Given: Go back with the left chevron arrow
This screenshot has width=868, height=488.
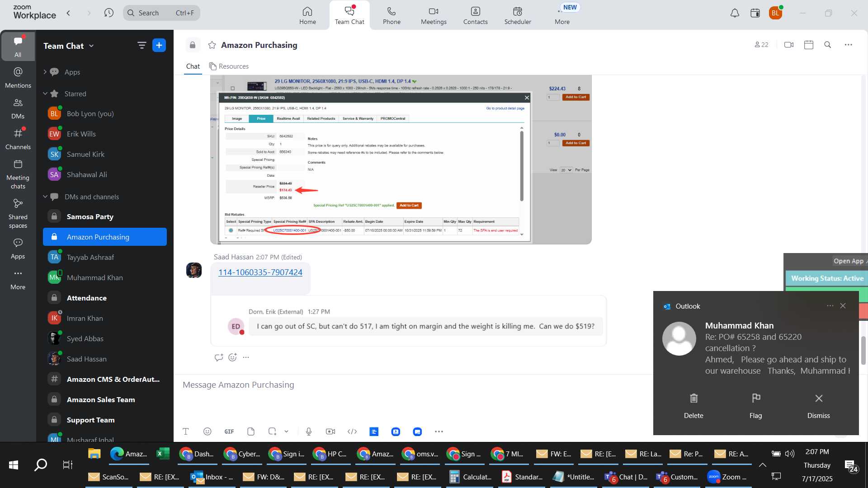Looking at the screenshot, I should click(68, 13).
